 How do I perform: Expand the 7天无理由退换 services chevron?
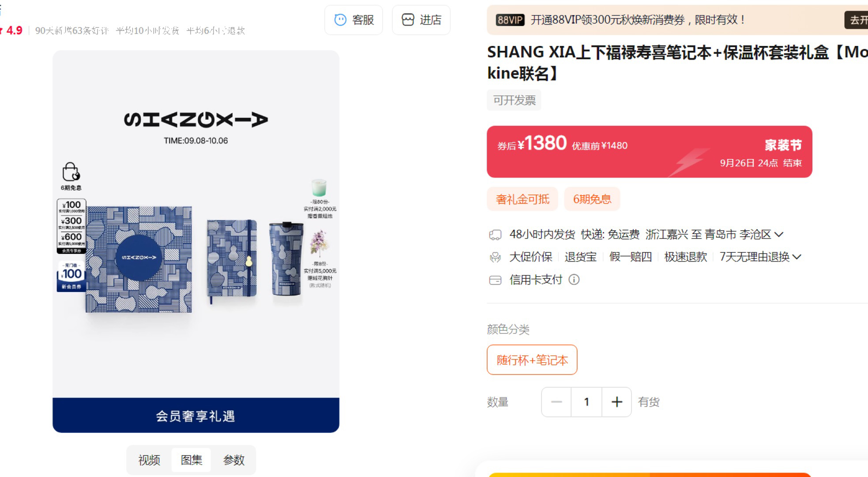(x=797, y=257)
